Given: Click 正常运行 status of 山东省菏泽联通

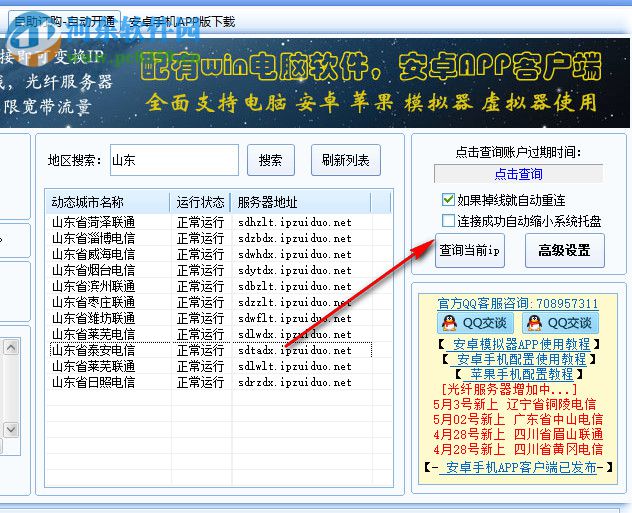Looking at the screenshot, I should point(200,222).
